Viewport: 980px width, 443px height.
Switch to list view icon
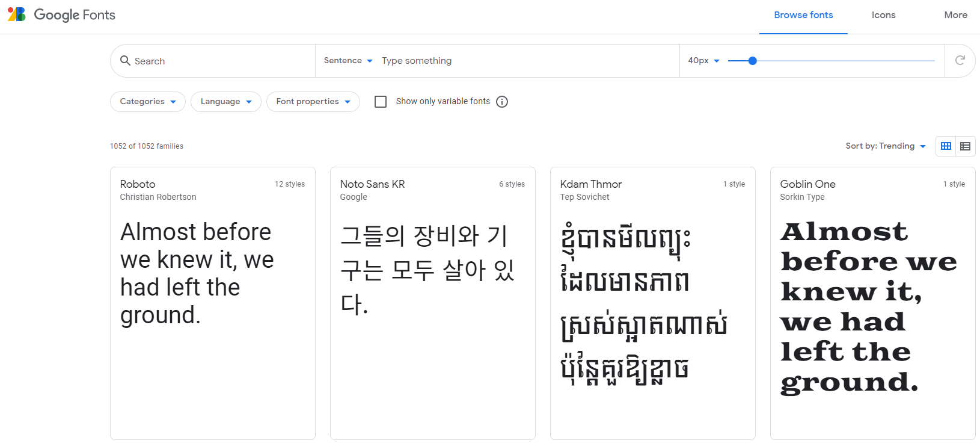coord(965,146)
